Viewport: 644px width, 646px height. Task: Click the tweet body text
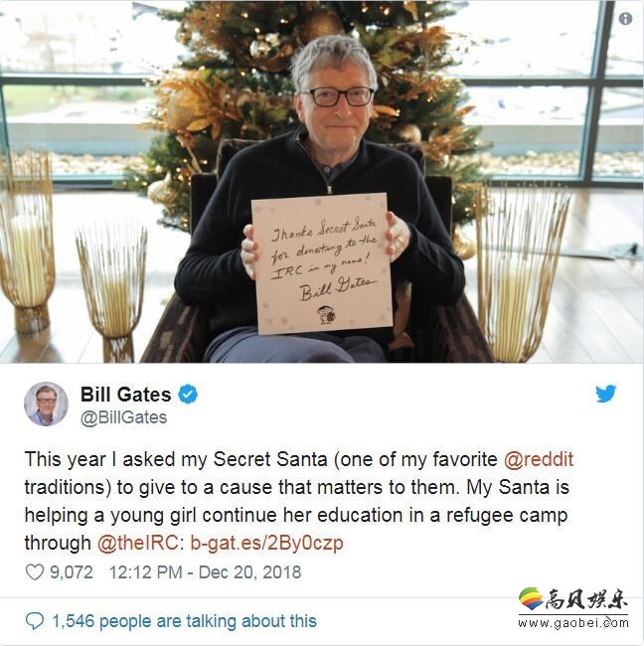tap(299, 501)
